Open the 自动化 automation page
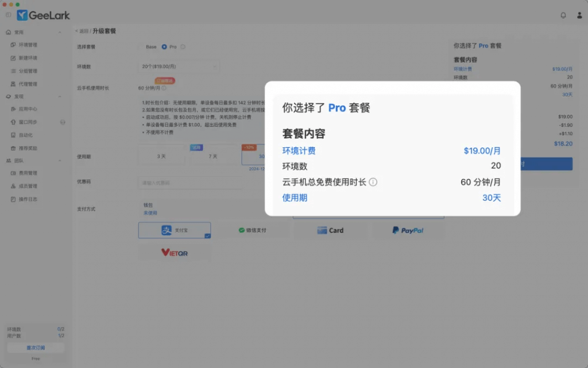 coord(26,135)
